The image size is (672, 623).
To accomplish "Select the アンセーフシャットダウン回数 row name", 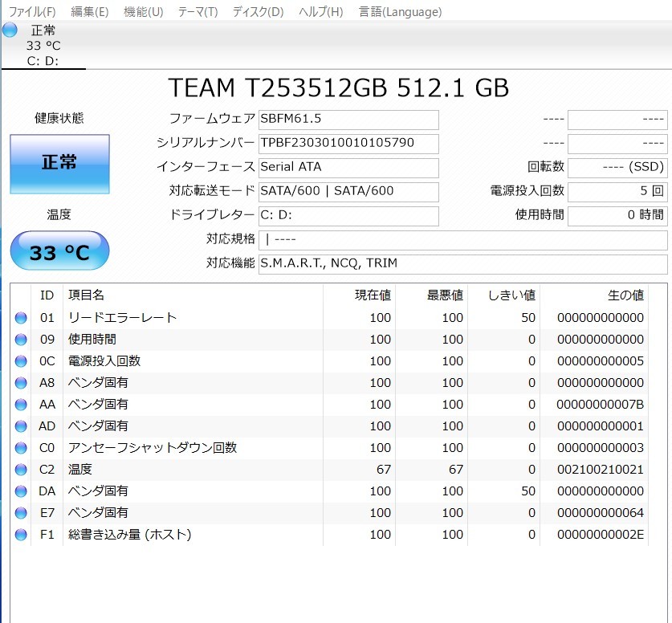I will tap(152, 448).
